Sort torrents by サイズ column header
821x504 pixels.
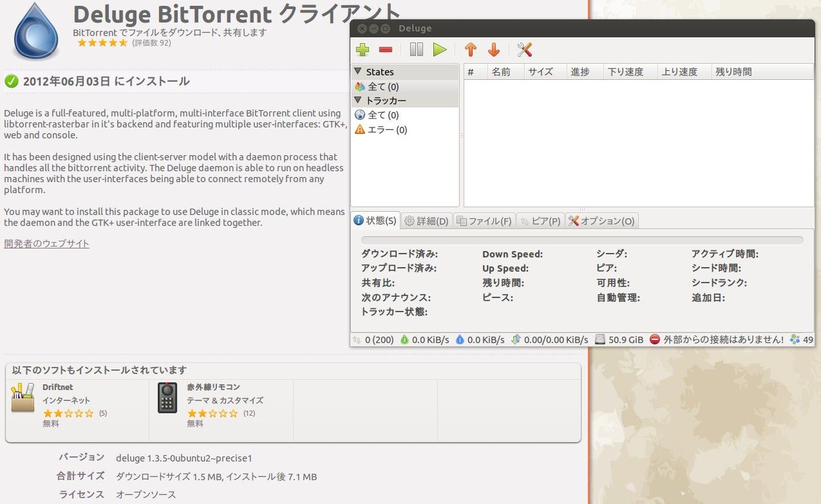coord(545,71)
